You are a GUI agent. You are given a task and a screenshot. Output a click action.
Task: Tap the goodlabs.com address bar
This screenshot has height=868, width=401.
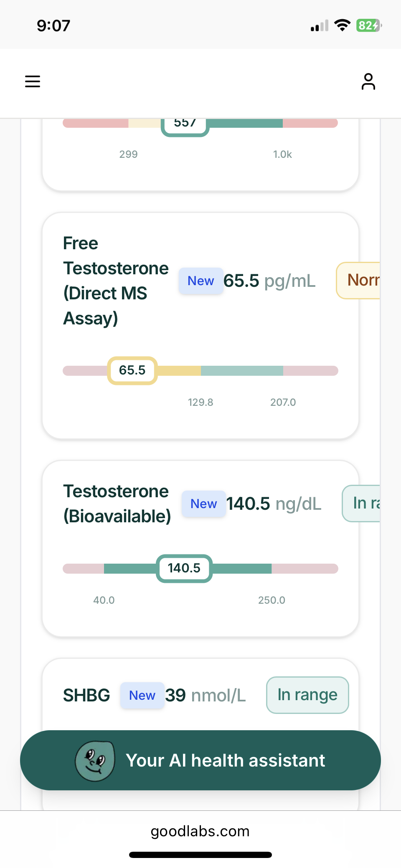point(200,831)
